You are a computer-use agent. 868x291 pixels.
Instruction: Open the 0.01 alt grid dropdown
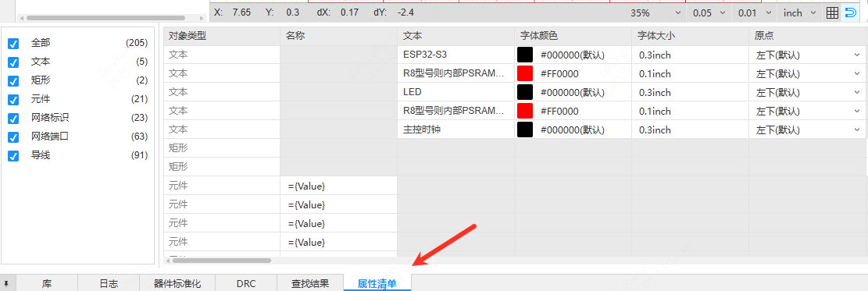click(x=754, y=12)
